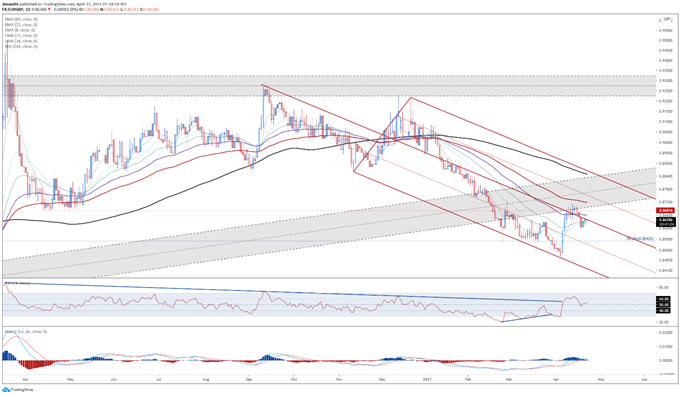680x395 pixels.
Task: Click the Sep label on time axis
Action: tap(248, 379)
